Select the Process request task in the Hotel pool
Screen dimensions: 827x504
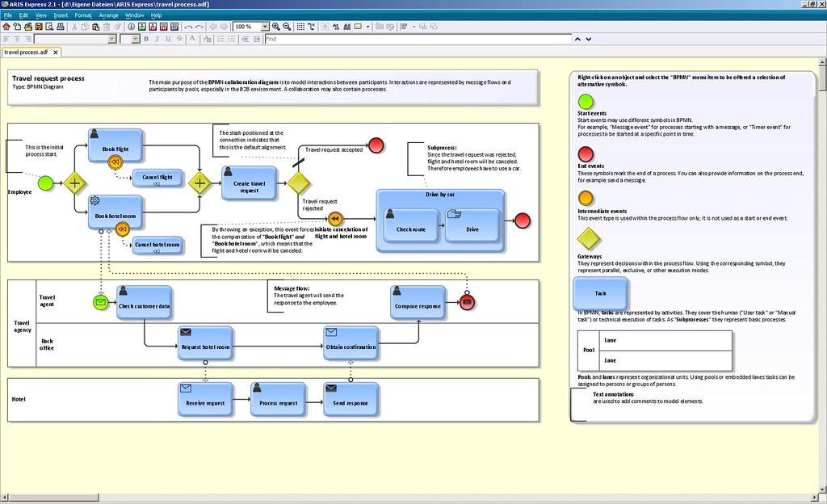click(x=278, y=399)
